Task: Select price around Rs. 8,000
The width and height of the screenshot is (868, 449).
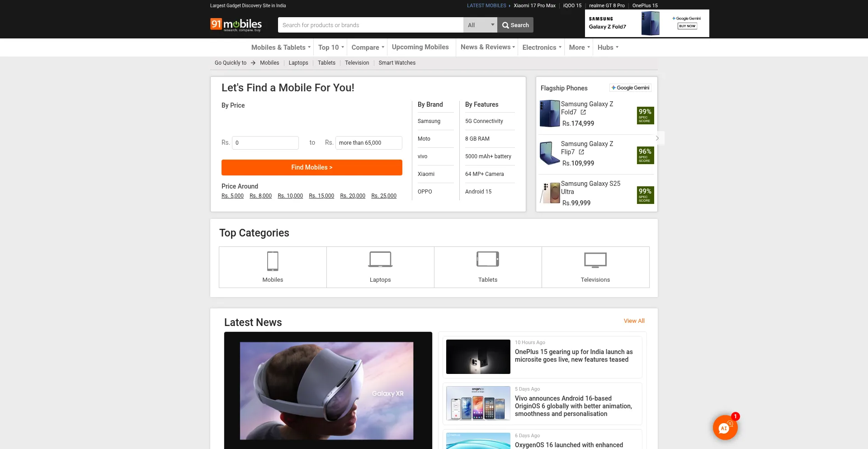Action: [261, 196]
